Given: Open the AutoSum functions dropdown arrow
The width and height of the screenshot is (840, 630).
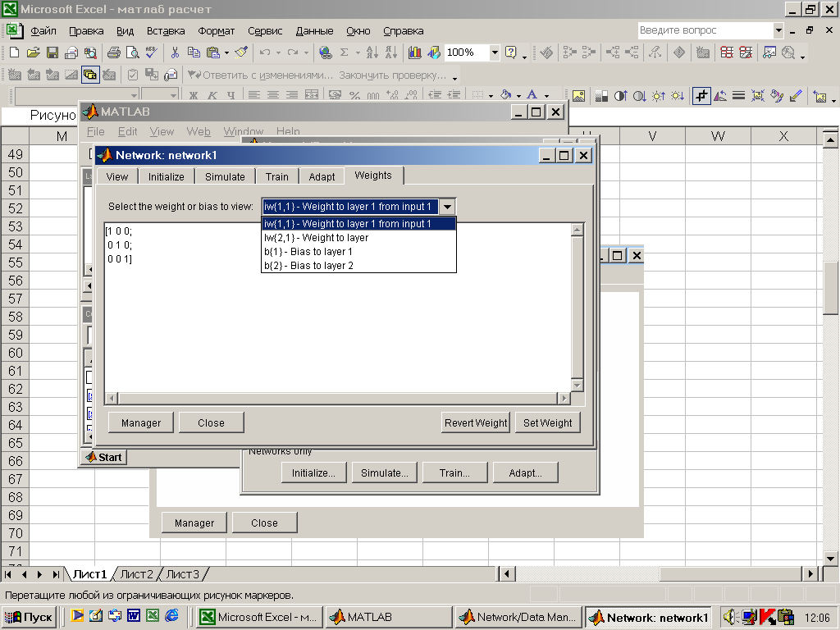Looking at the screenshot, I should 358,52.
